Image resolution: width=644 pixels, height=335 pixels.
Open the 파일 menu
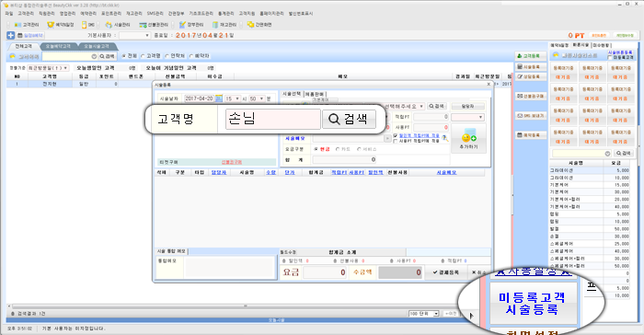click(x=9, y=14)
